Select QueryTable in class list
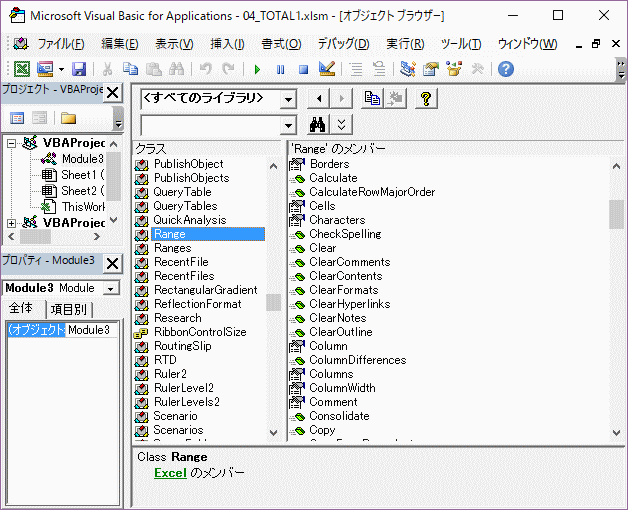 (182, 192)
